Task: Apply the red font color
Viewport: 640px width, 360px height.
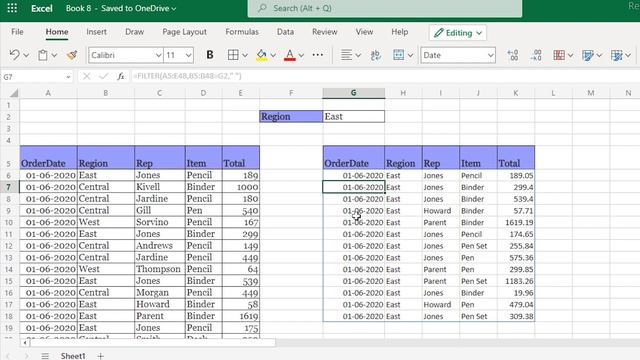Action: pyautogui.click(x=290, y=55)
